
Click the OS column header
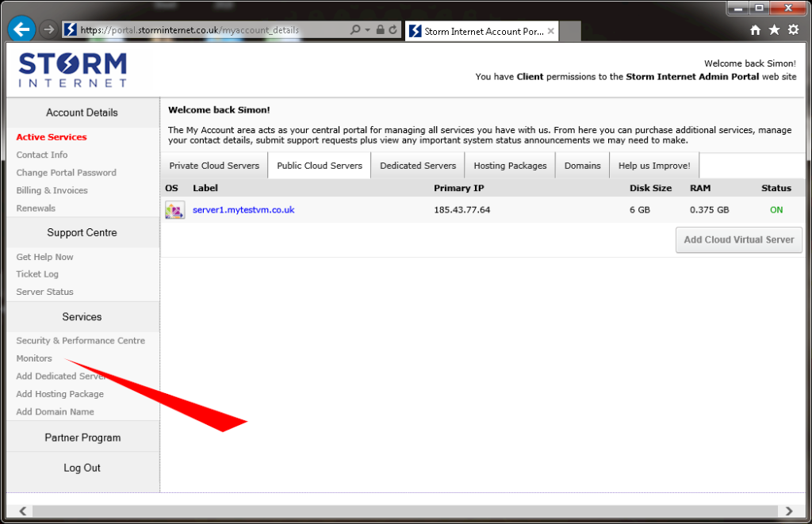[171, 188]
